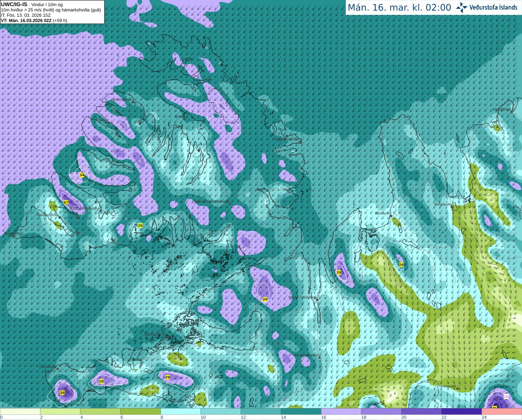
Task: Click the legend tick value 16
Action: coord(323,417)
